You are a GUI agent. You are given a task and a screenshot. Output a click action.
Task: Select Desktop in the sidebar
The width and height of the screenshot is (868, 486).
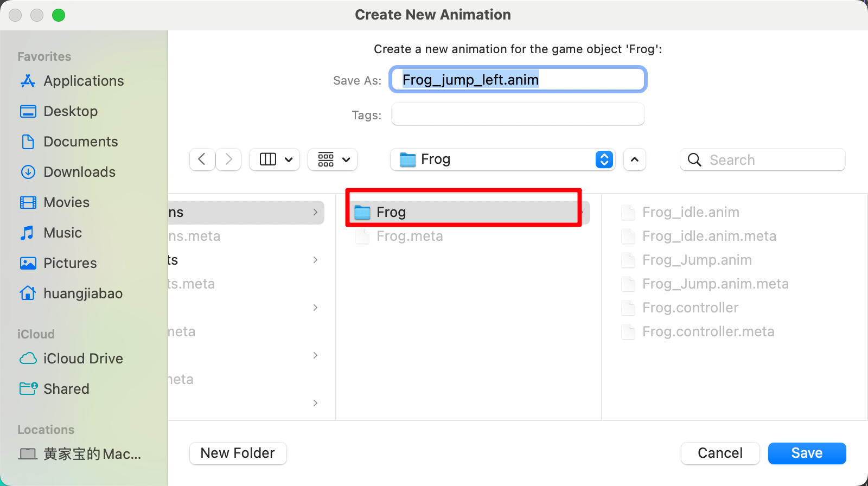point(59,111)
